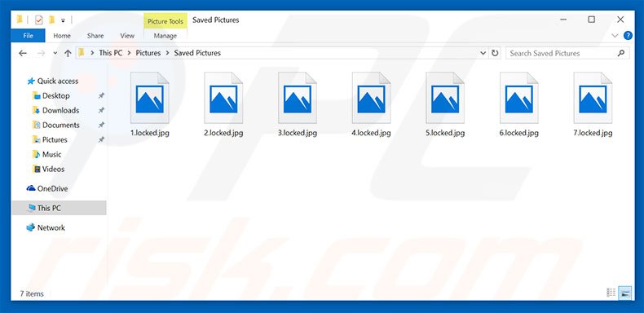Open Help with the blue question mark icon
This screenshot has height=313, width=644.
pos(628,36)
